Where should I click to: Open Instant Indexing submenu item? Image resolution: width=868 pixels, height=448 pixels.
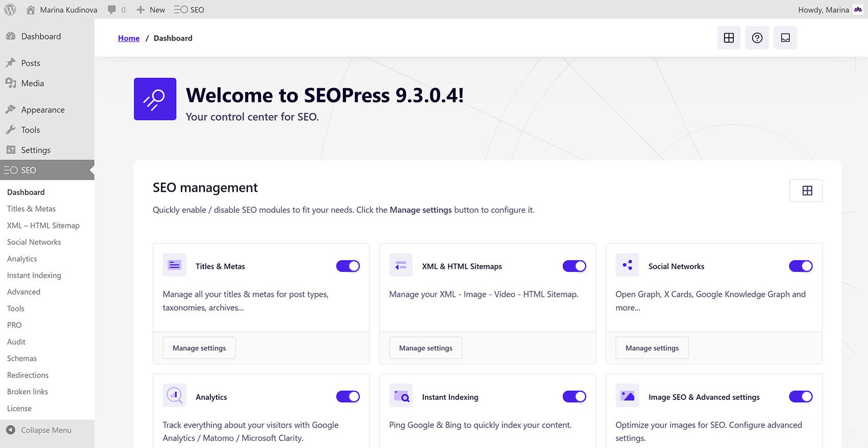34,275
